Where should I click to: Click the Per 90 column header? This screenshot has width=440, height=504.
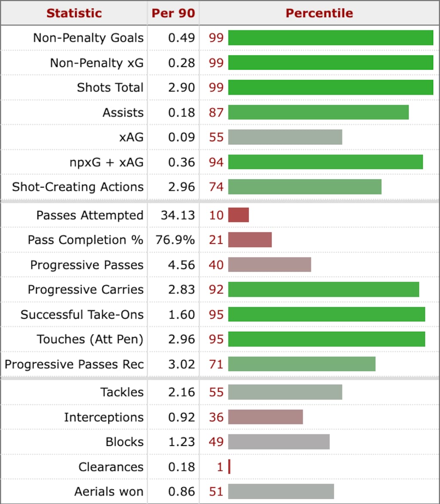coord(173,13)
